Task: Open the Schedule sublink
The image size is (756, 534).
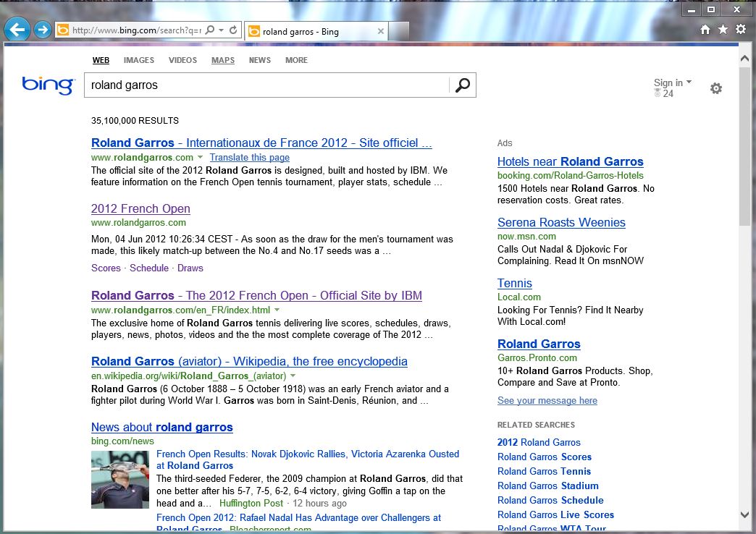Action: (x=149, y=268)
